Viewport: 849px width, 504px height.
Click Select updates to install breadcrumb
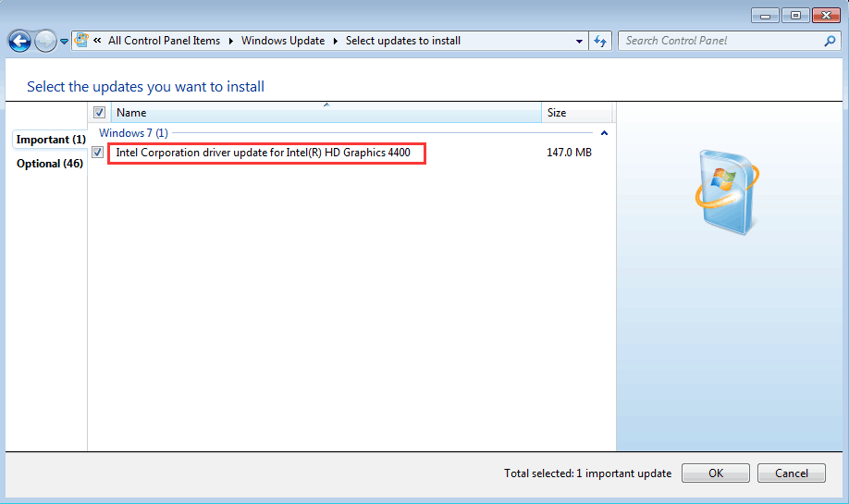click(x=403, y=41)
